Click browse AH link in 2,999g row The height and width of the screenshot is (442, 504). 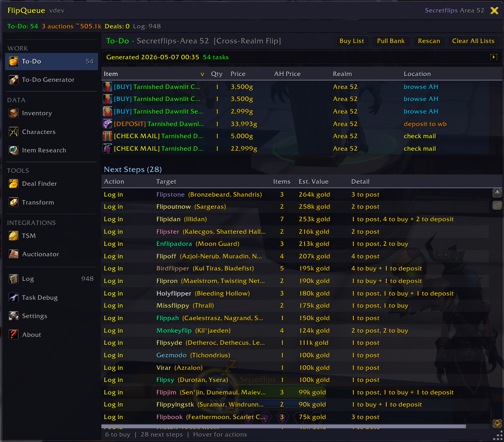[x=421, y=111]
